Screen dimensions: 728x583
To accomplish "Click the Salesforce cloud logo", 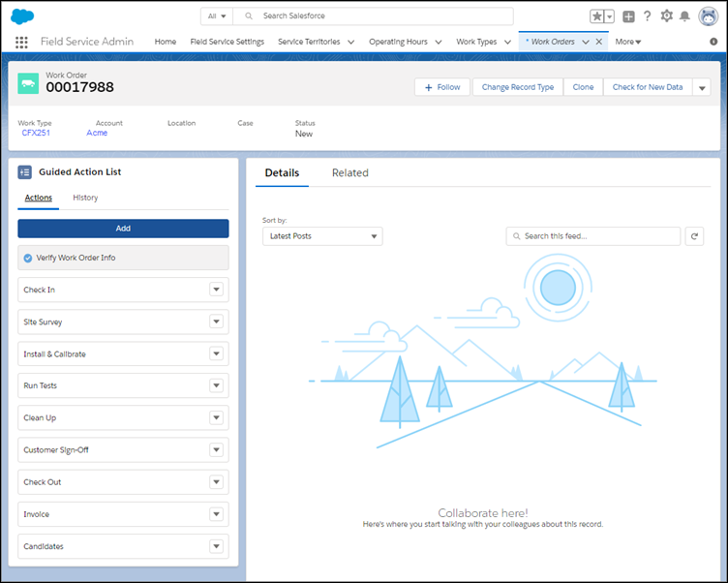I will (x=22, y=16).
